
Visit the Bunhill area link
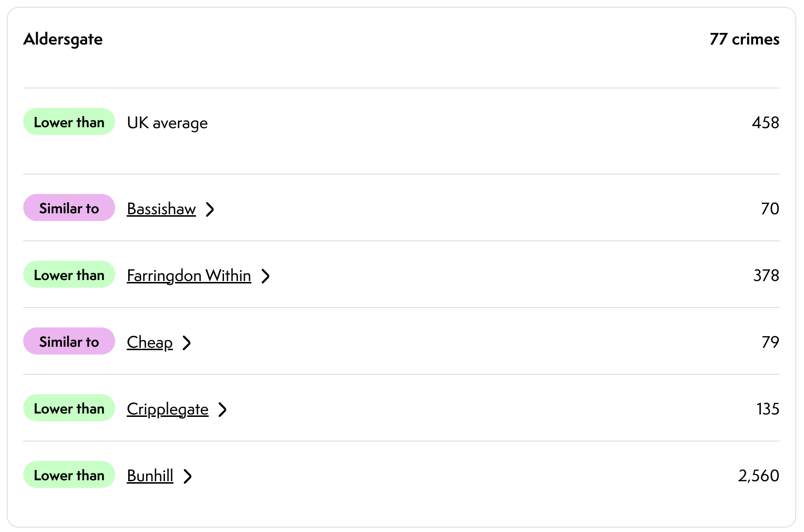[150, 476]
